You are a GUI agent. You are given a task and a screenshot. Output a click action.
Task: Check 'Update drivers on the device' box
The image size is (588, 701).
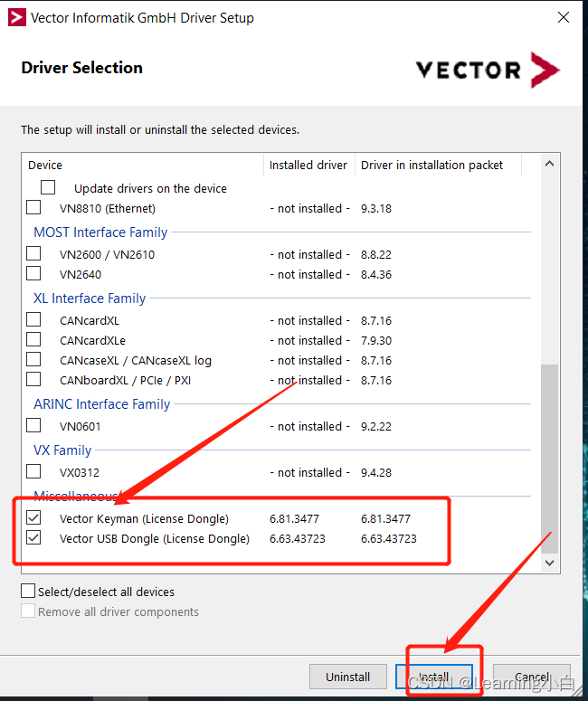coord(48,187)
